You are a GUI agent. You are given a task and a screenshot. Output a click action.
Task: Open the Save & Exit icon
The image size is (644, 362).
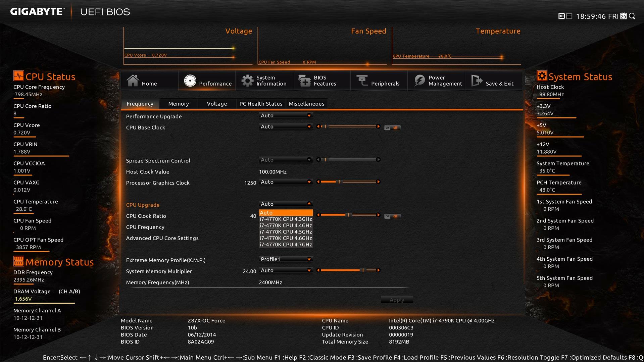click(477, 81)
